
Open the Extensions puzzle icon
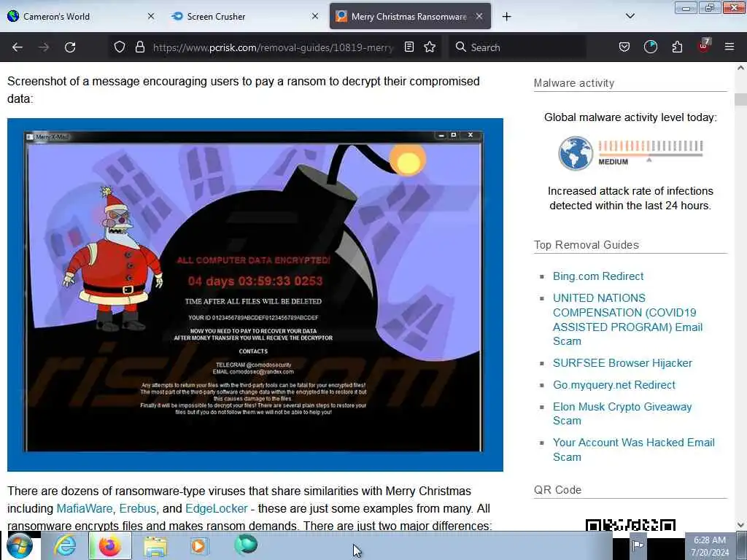pos(677,47)
